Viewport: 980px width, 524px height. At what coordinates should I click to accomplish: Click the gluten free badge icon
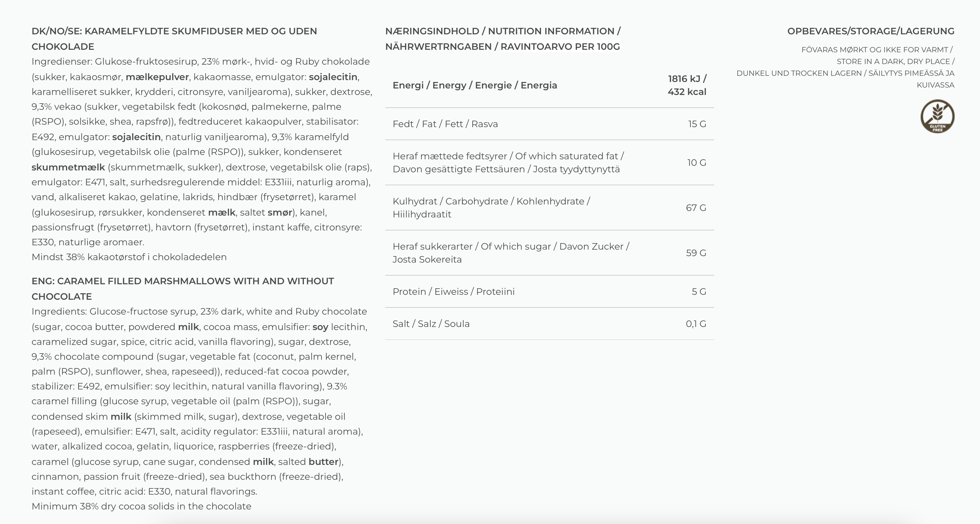click(x=937, y=116)
